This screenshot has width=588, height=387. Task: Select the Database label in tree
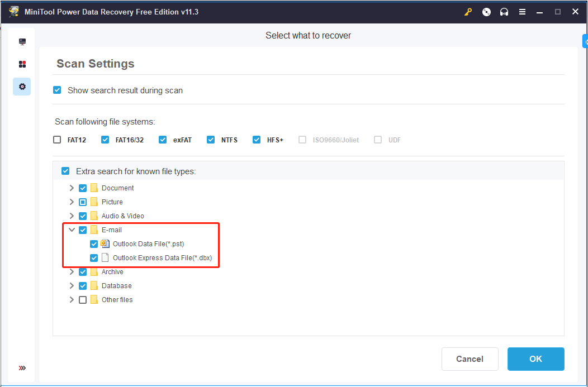click(x=117, y=286)
